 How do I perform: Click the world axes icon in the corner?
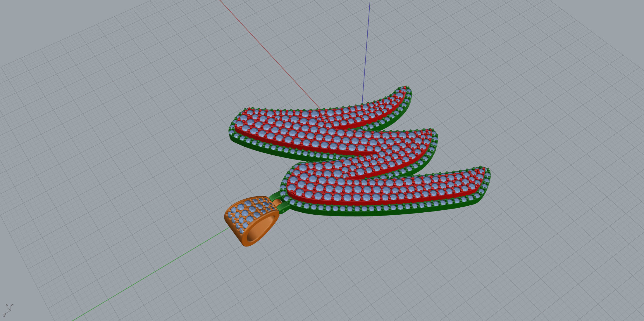click(x=8, y=310)
